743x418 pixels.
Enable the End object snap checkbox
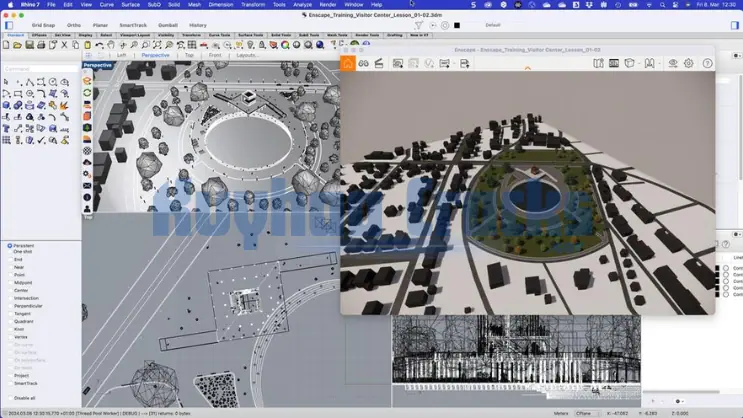coord(10,259)
